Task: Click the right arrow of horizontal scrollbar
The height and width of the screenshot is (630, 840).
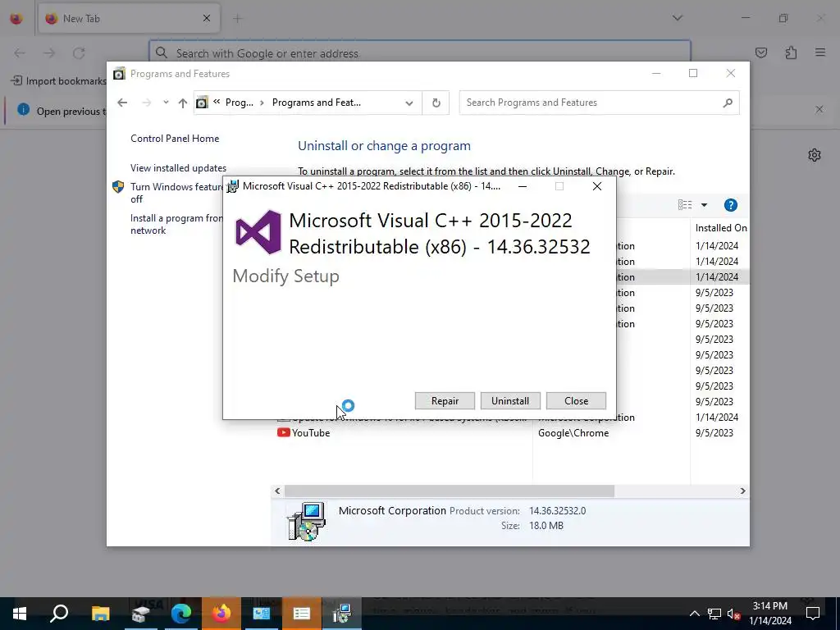Action: pyautogui.click(x=742, y=491)
